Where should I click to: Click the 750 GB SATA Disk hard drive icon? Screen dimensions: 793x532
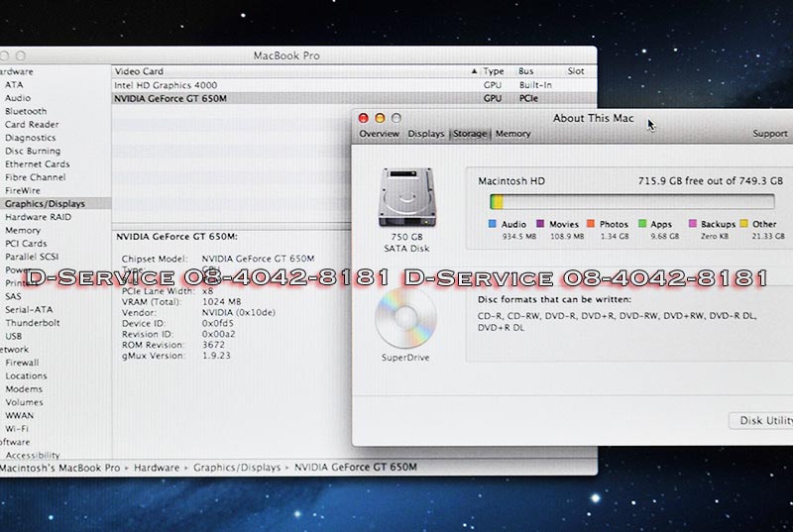407,197
